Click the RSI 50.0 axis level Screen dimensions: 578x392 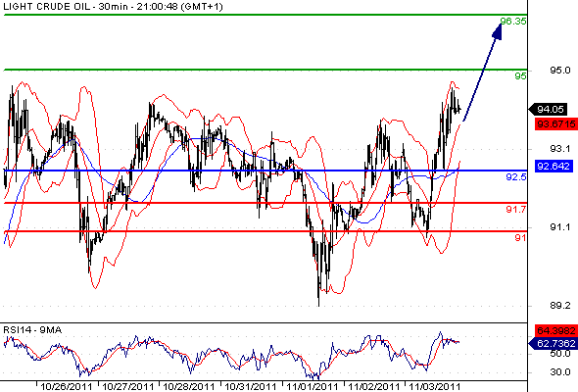coord(560,353)
